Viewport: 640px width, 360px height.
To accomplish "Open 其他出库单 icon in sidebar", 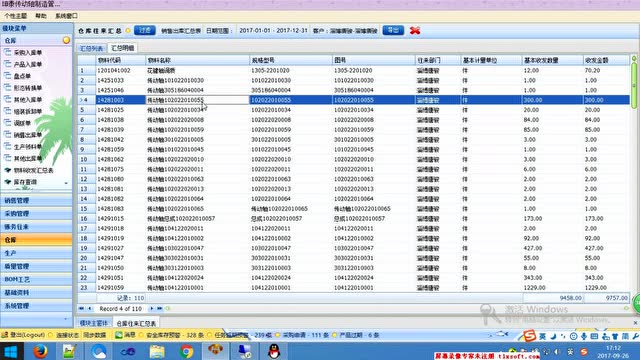I will [7, 158].
